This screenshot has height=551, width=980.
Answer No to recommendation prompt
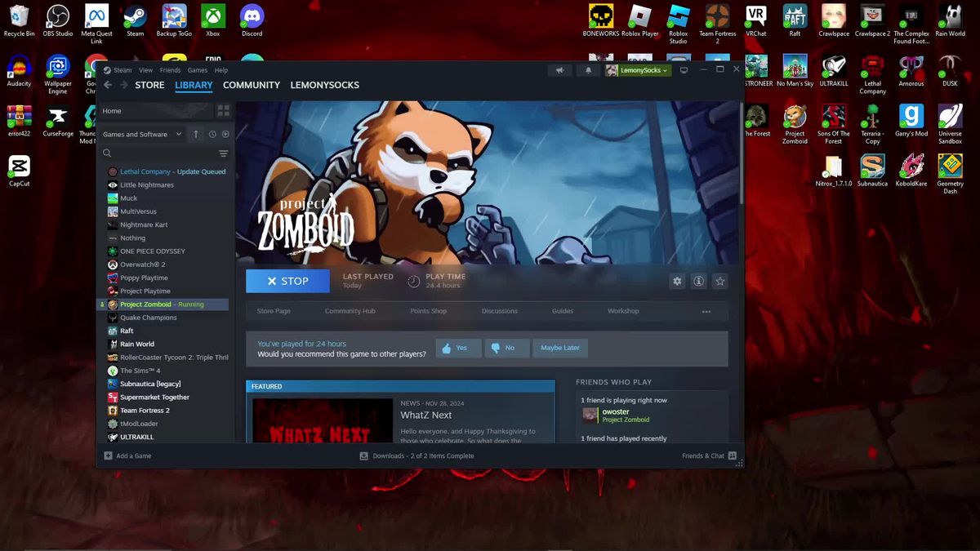[x=507, y=348]
